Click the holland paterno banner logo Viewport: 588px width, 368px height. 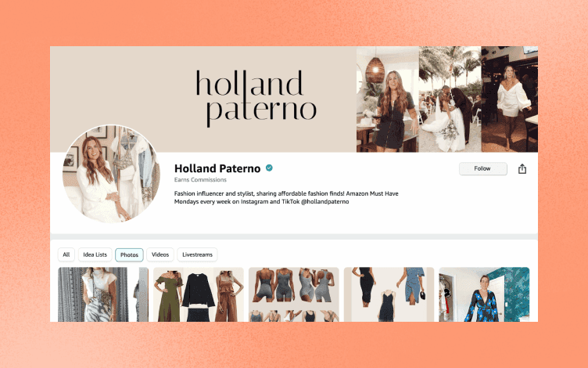pos(256,99)
